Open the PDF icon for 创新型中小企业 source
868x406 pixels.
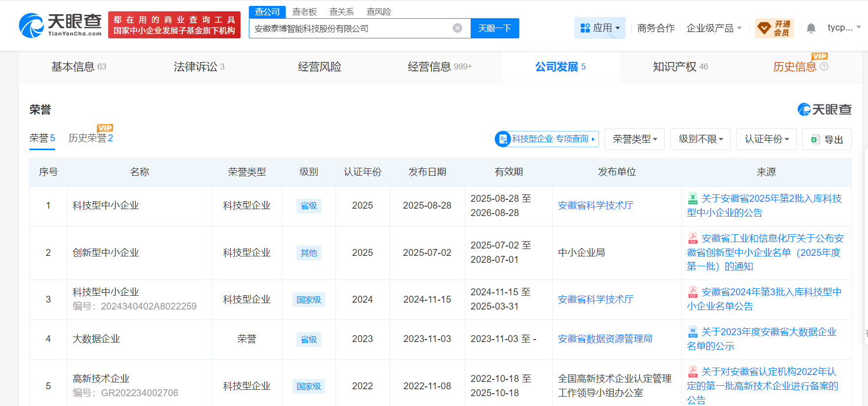tap(693, 238)
